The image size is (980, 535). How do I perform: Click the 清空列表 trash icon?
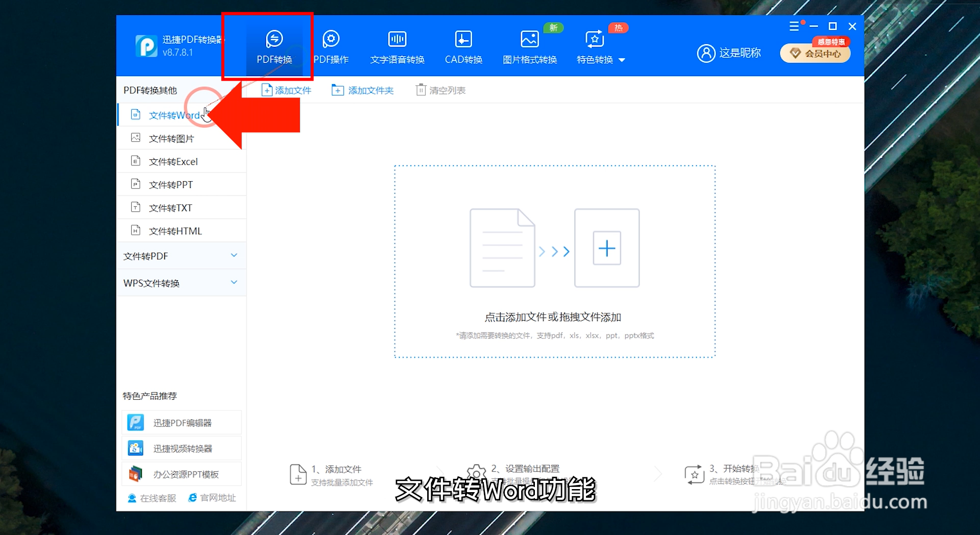pyautogui.click(x=421, y=90)
